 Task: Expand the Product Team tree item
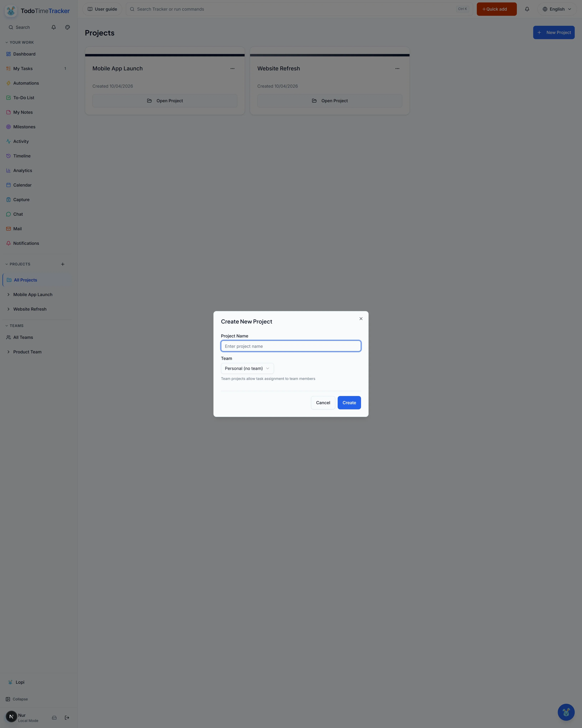tap(8, 352)
